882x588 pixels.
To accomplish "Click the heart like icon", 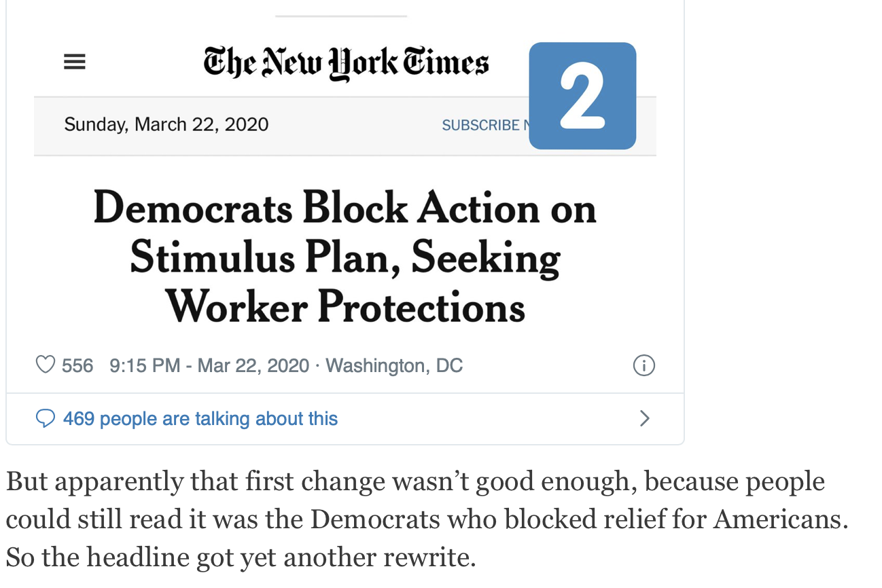I will 46,365.
